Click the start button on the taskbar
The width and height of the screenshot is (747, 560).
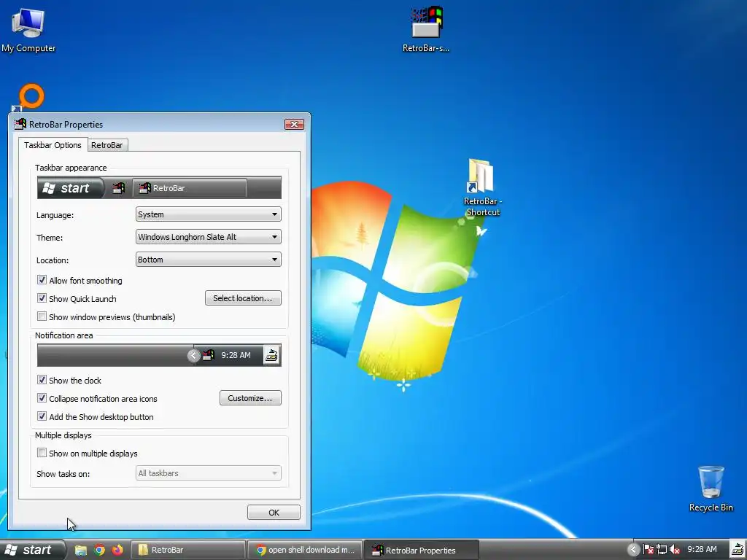point(31,550)
